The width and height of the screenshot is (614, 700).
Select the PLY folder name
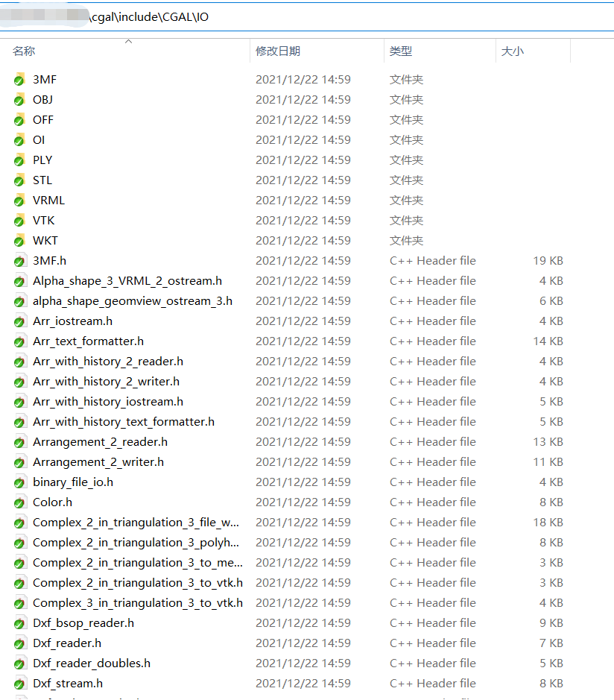(x=42, y=160)
